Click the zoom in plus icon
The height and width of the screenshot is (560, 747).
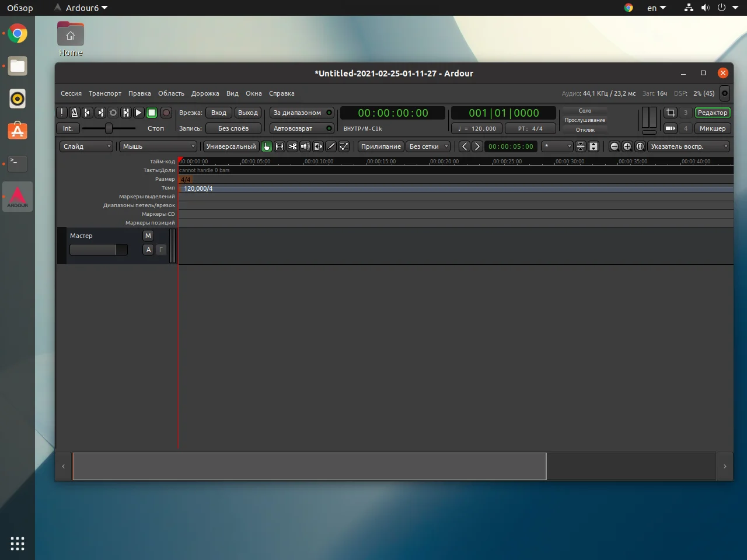627,146
